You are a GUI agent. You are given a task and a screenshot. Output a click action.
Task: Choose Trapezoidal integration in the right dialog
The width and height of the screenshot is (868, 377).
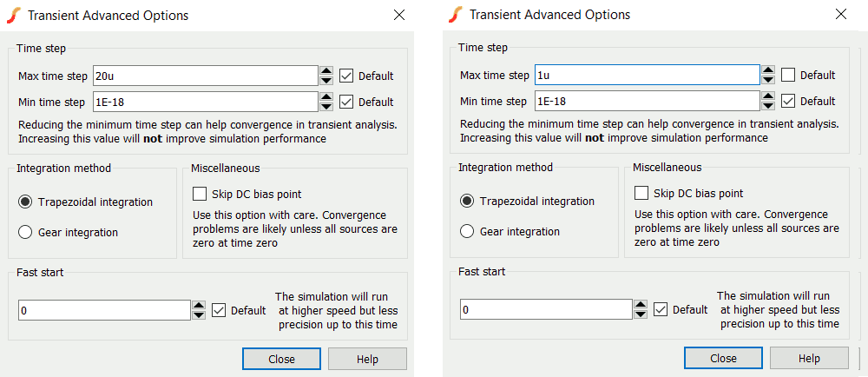[467, 202]
